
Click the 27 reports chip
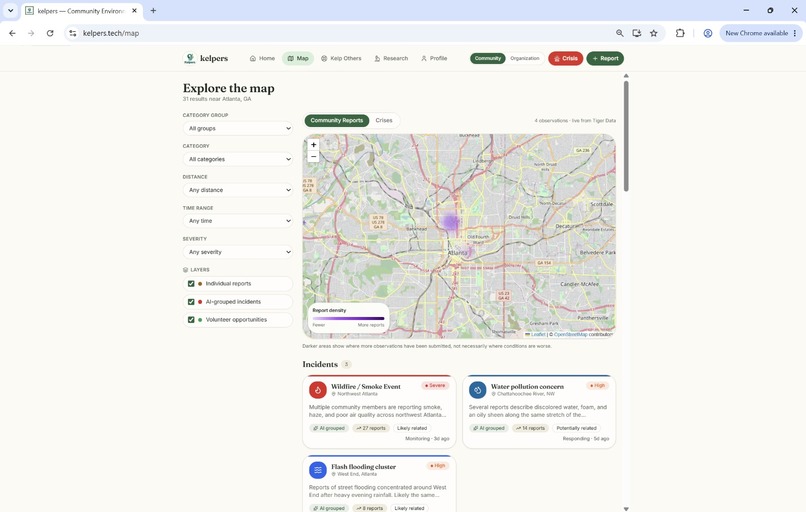371,428
